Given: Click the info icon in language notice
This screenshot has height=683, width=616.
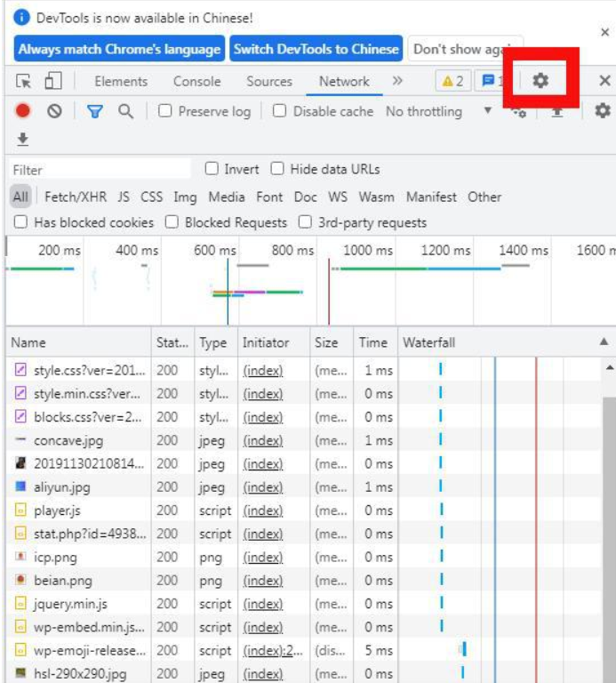Looking at the screenshot, I should tap(21, 18).
